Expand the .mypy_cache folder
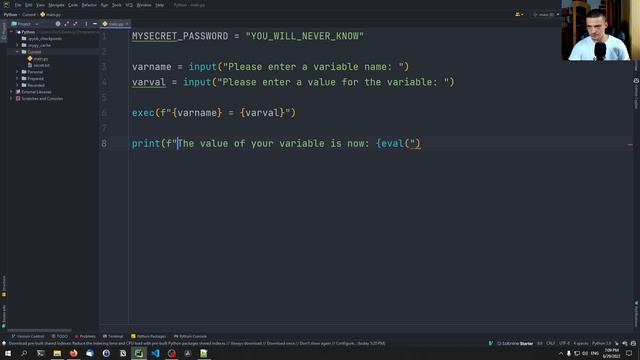The height and width of the screenshot is (360, 640). coord(18,45)
